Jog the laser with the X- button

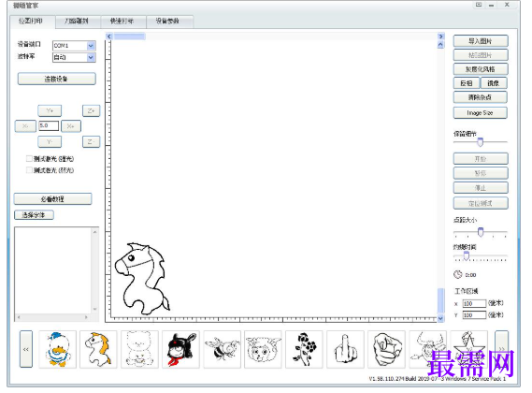[25, 126]
